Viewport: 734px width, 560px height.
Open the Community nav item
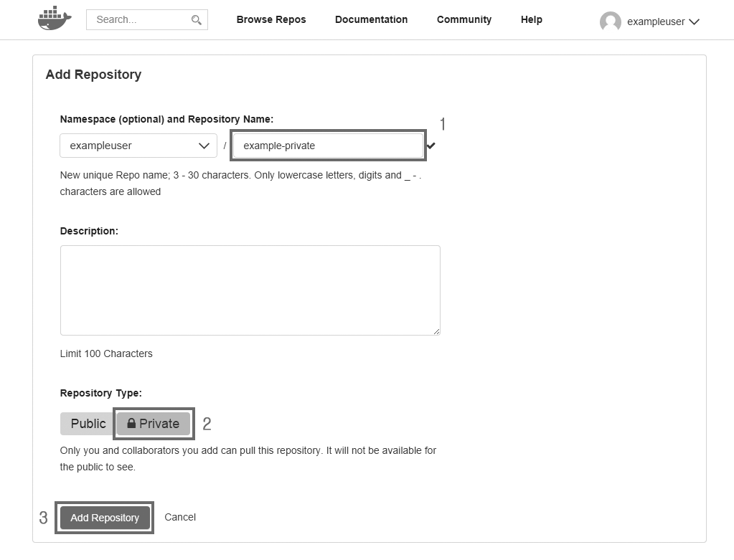tap(464, 19)
